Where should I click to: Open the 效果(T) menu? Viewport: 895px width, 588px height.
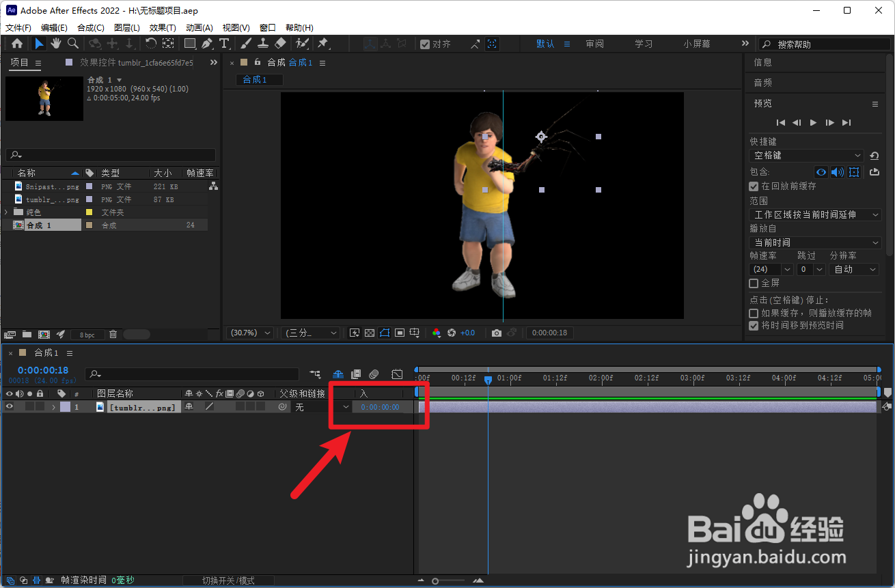163,28
